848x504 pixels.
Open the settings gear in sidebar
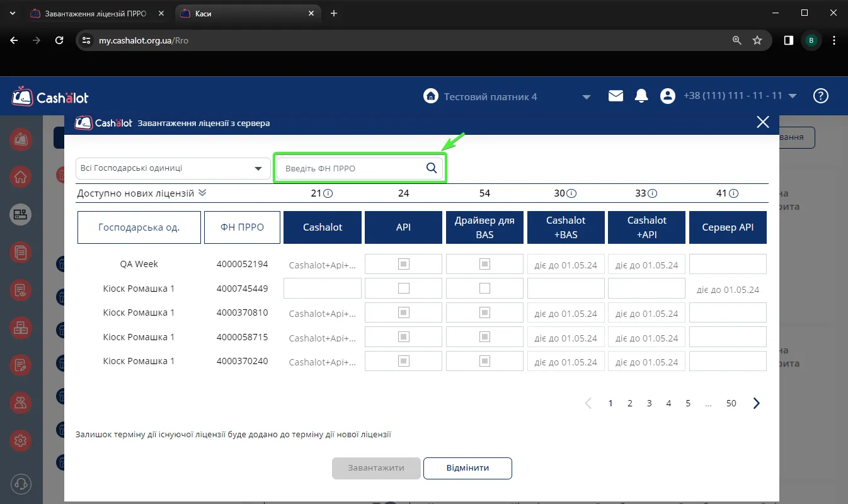click(21, 440)
